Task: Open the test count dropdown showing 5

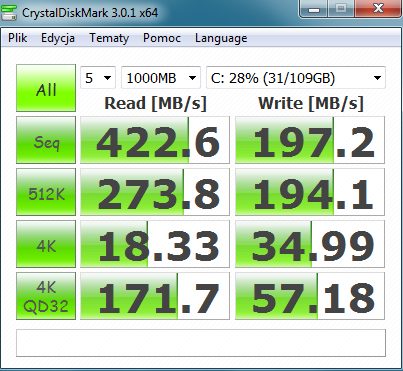Action: (x=98, y=78)
